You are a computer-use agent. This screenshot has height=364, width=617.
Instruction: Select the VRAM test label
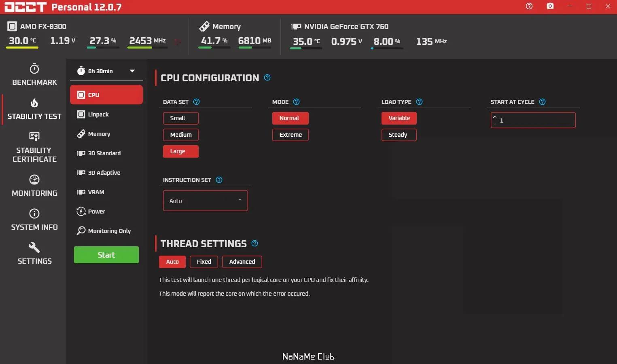pos(96,192)
